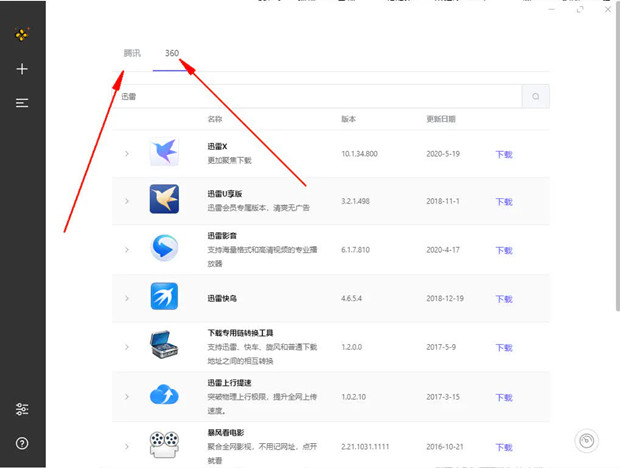Click the 版本 column header
This screenshot has width=620, height=468.
pos(348,119)
